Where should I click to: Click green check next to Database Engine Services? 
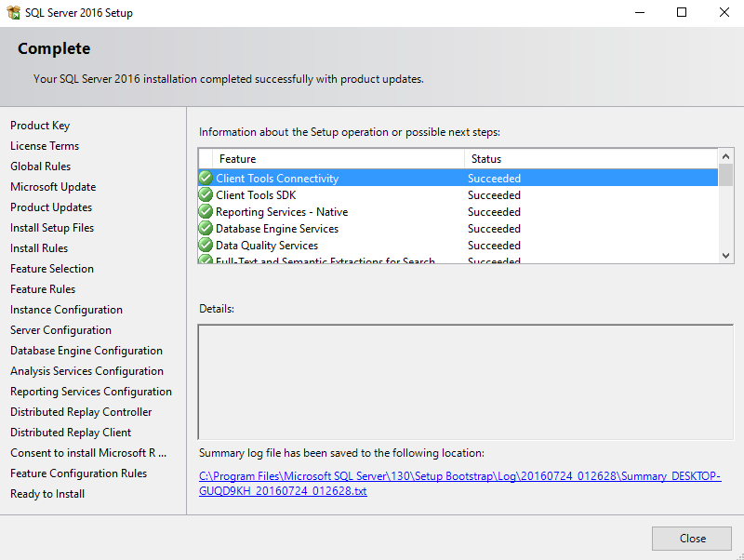tap(206, 228)
